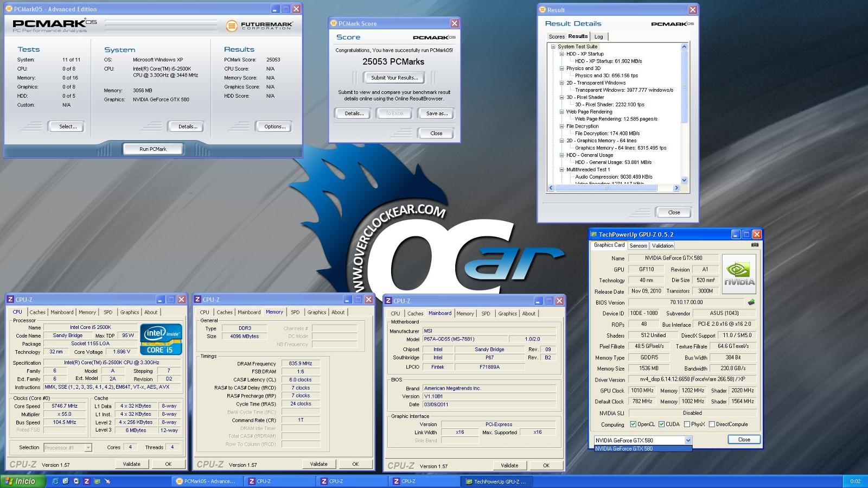The image size is (868, 488).
Task: Collapse the 3D - Pixel Shader node
Action: pyautogui.click(x=562, y=97)
